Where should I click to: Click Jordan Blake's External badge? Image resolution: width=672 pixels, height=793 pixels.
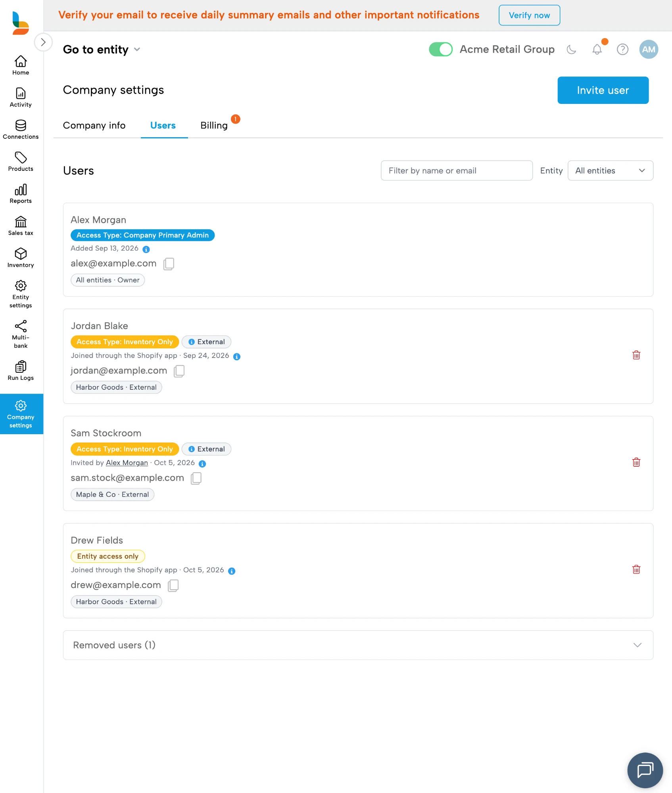click(206, 342)
